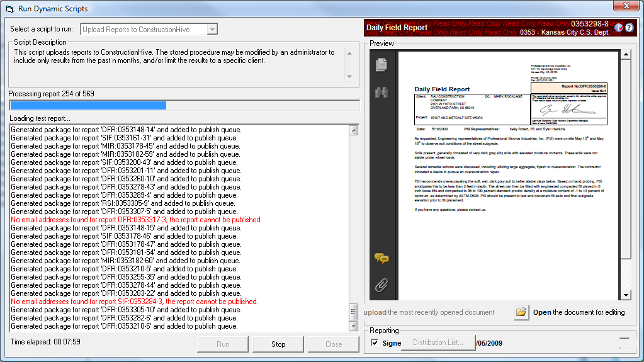The image size is (644, 362).
Task: Click the blue help question mark icon
Action: [x=629, y=28]
